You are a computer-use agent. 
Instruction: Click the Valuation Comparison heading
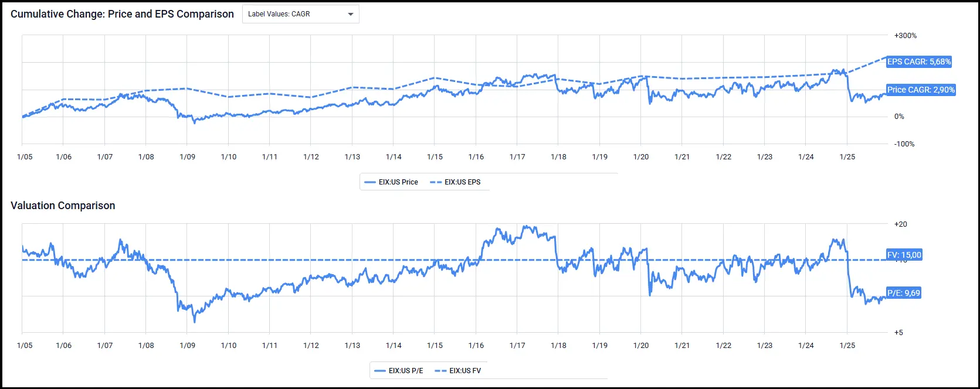[63, 206]
